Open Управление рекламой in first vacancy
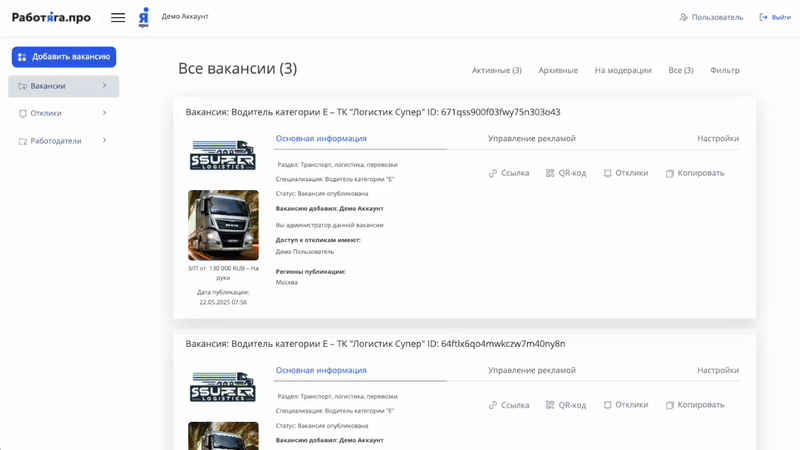This screenshot has height=450, width=800. coord(531,139)
